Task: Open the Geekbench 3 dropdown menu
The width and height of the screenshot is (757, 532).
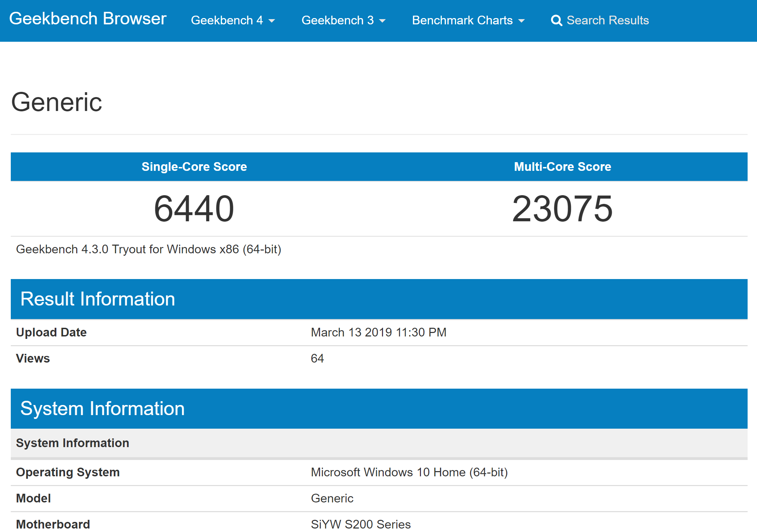Action: pyautogui.click(x=343, y=20)
